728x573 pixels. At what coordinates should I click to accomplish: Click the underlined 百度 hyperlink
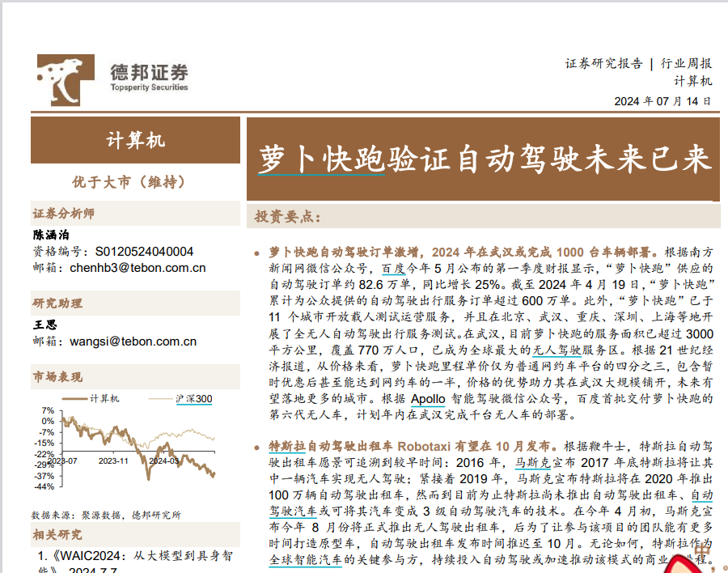tap(394, 268)
